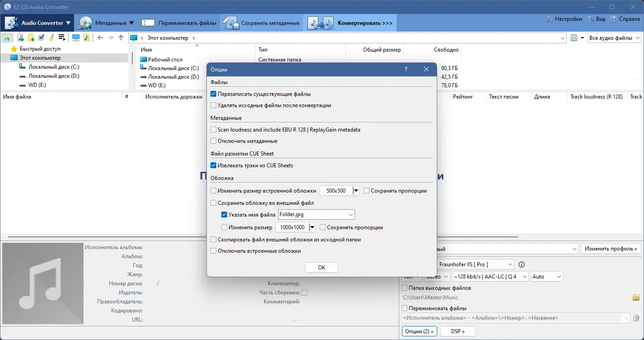Expand the address bar history dropdown
The image size is (644, 340).
562,38
